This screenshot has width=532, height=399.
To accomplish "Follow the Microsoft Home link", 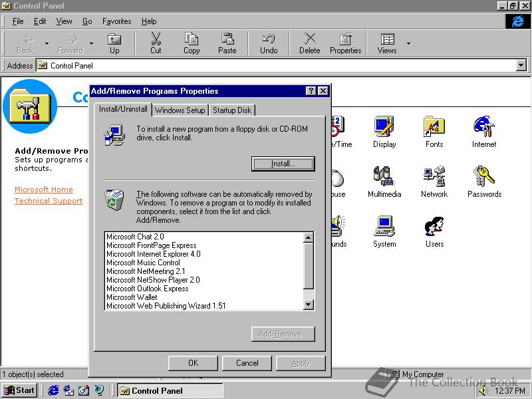I will [x=44, y=190].
